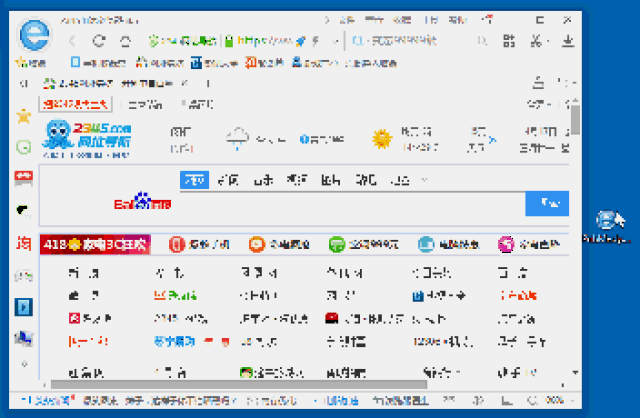Click the Baidu search input box
This screenshot has width=640, height=418.
[353, 203]
